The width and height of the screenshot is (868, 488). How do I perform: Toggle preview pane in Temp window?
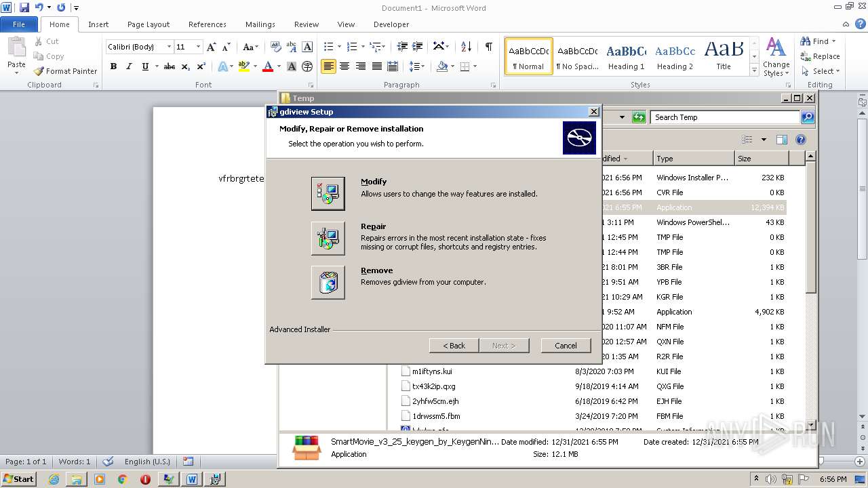pyautogui.click(x=782, y=140)
